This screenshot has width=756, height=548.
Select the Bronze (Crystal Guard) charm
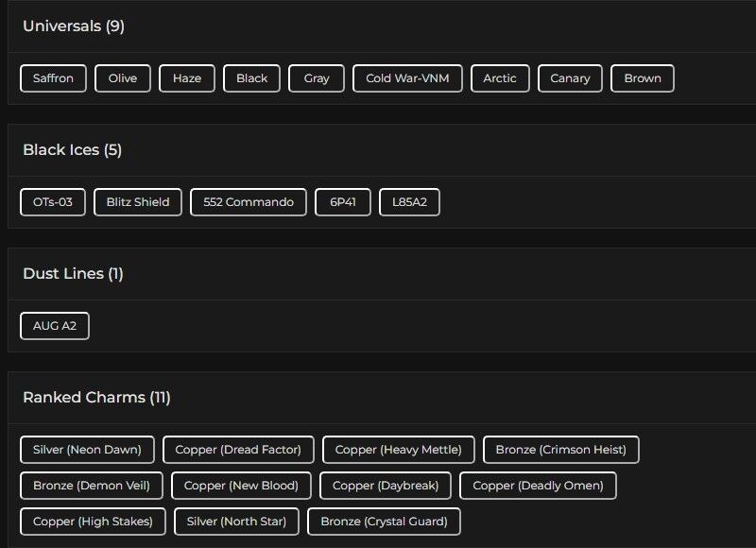384,522
